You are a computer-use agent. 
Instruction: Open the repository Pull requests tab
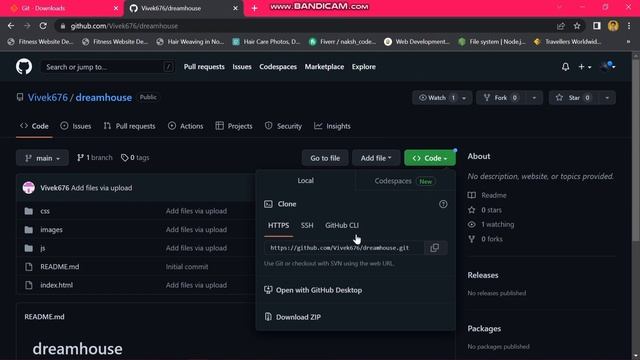click(129, 126)
